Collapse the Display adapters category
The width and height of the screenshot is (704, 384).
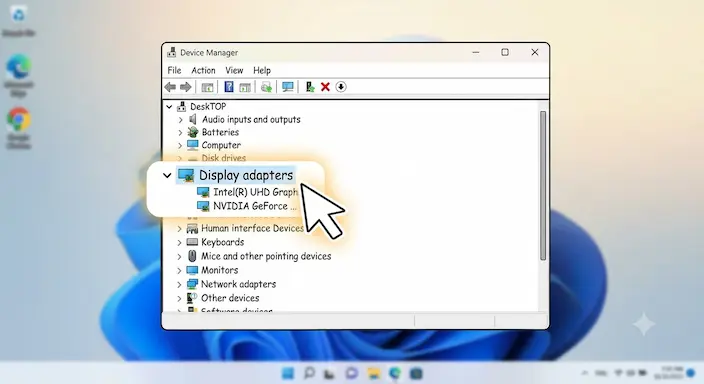tap(167, 176)
